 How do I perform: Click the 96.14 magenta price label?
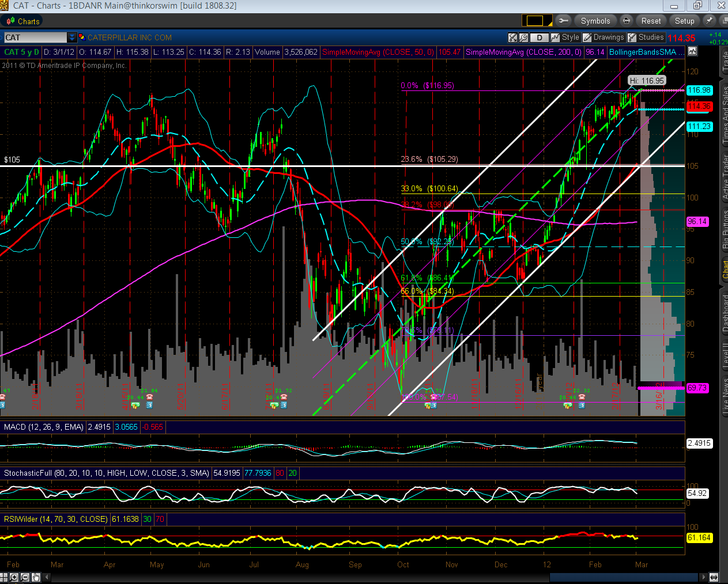[x=697, y=221]
